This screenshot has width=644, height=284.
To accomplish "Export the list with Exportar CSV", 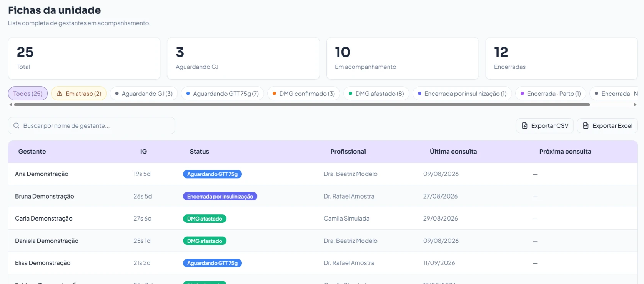I will click(x=545, y=125).
